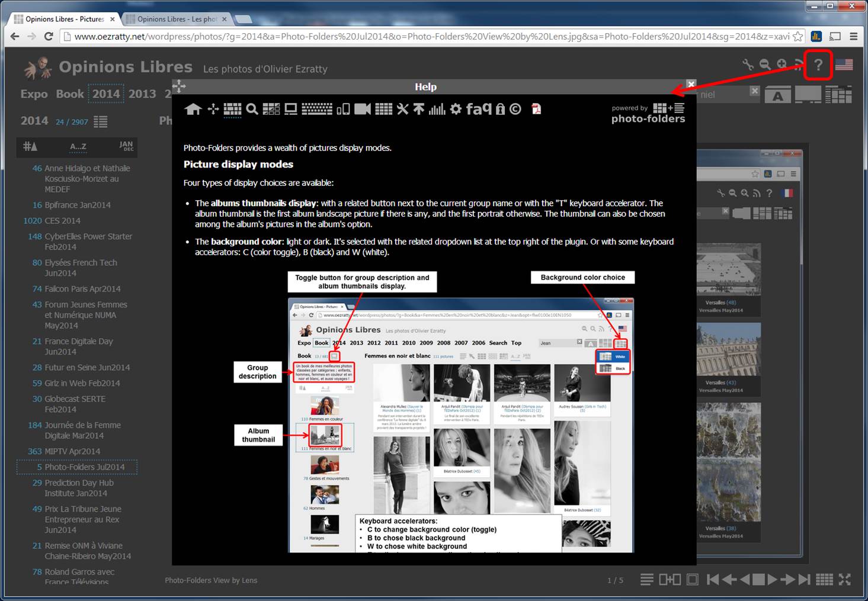Click the home icon in Help toolbar

193,109
